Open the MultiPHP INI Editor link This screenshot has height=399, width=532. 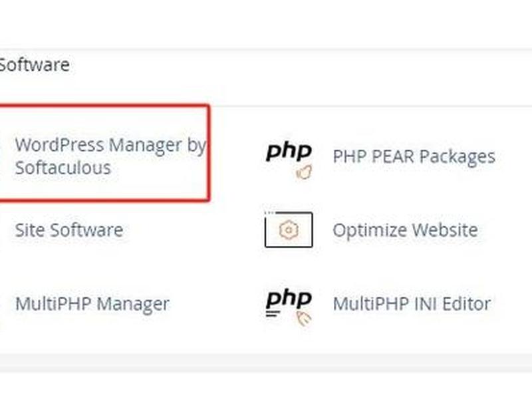[x=412, y=304]
